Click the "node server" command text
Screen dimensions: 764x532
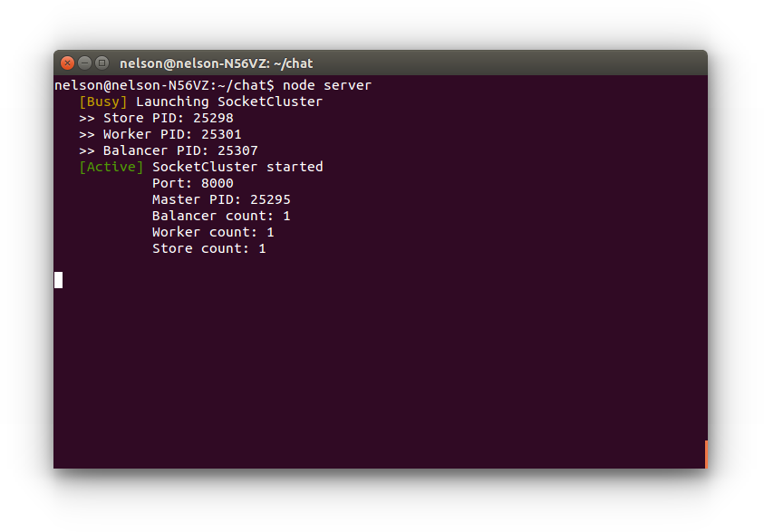click(x=327, y=85)
